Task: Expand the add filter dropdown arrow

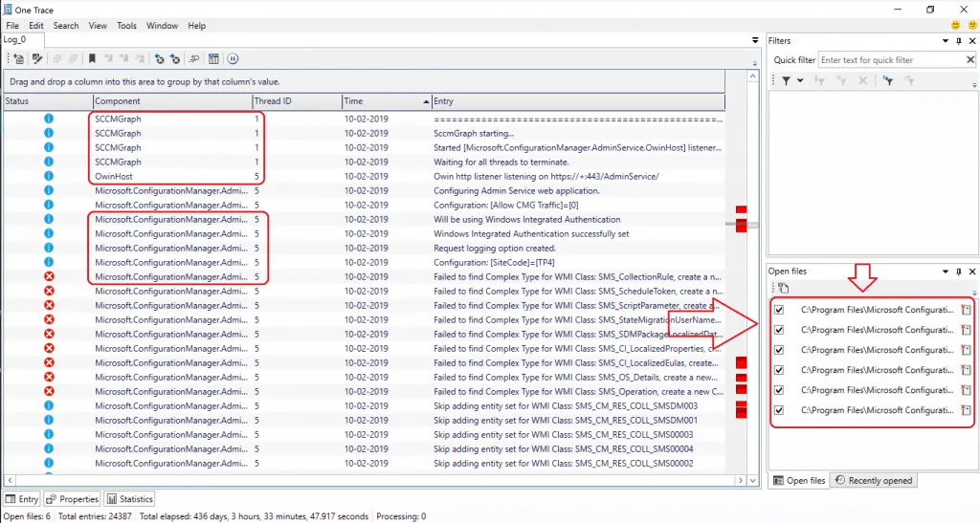Action: click(800, 80)
